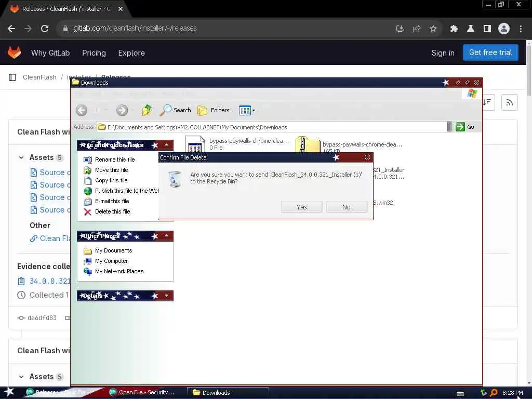Screen dimensions: 532x399
Task: Open the address bar history dropdown
Action: 449,127
